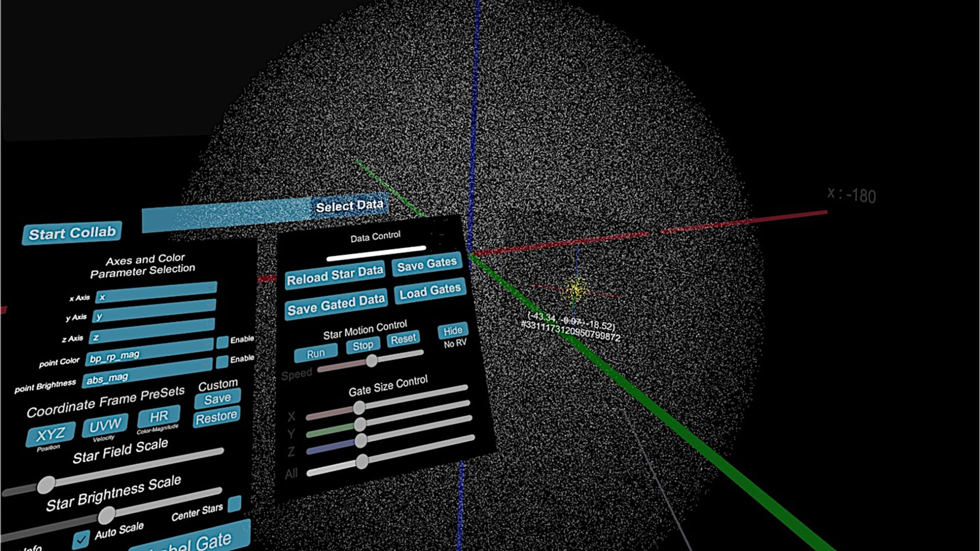This screenshot has height=551, width=980.
Task: Click the Save Gates button
Action: pos(427,264)
